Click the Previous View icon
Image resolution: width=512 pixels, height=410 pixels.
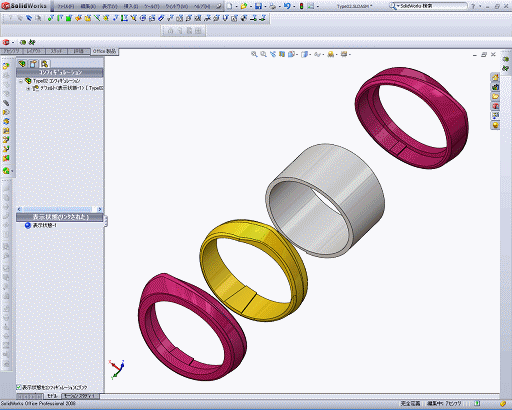coord(273,54)
